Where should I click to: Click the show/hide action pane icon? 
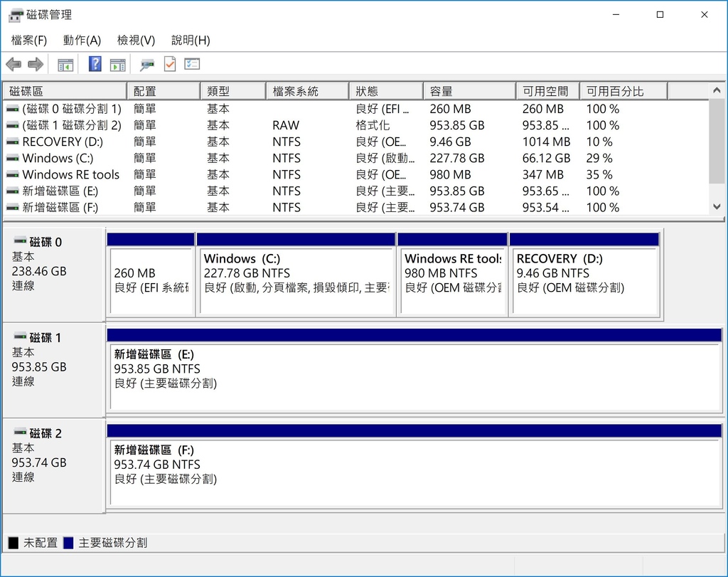118,65
